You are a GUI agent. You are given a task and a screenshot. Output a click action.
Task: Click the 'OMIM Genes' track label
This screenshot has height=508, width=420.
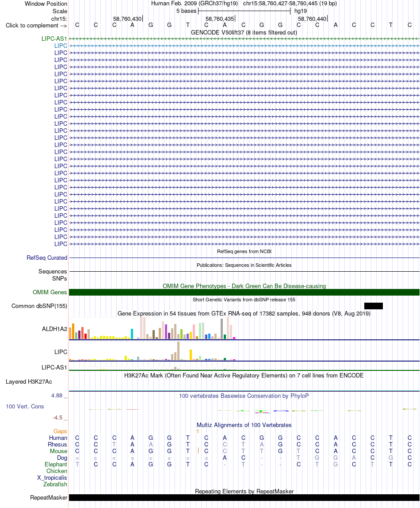[50, 292]
